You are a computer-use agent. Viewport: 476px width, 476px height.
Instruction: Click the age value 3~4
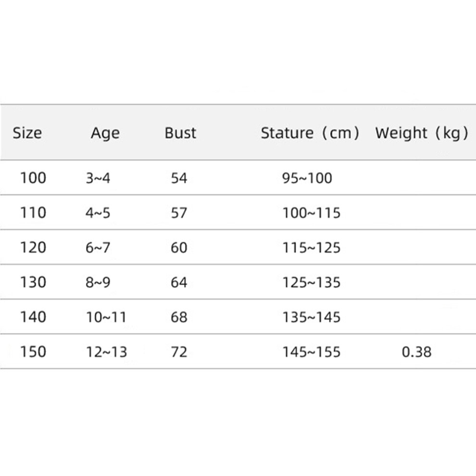point(98,178)
